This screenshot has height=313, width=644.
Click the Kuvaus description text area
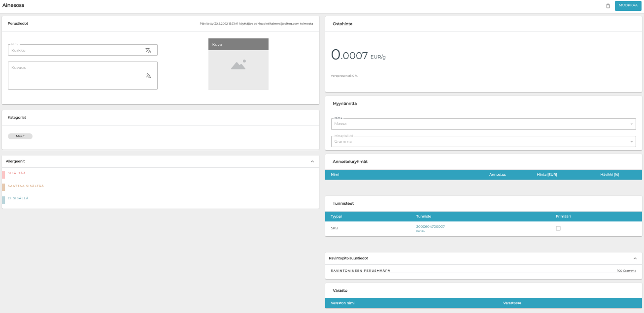pyautogui.click(x=76, y=76)
